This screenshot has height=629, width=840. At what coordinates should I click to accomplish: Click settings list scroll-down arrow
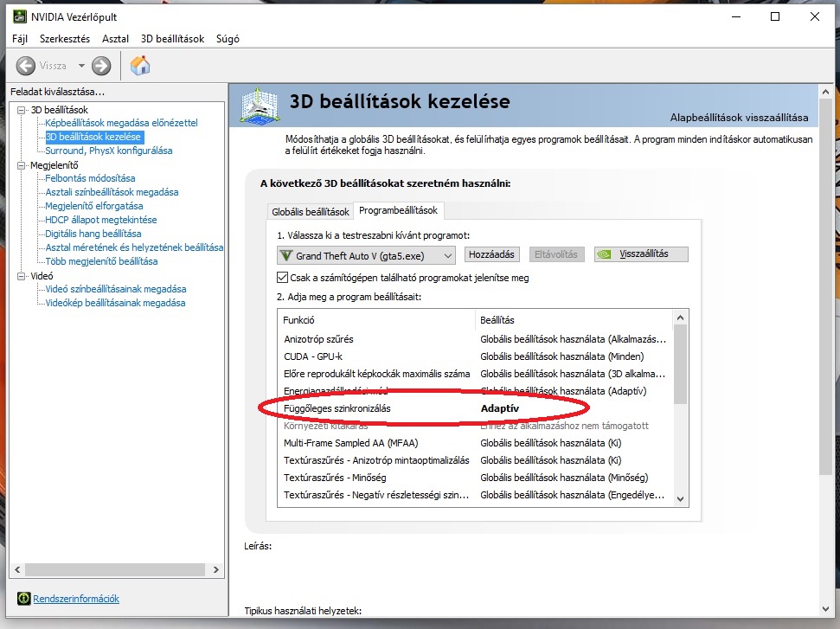click(680, 499)
